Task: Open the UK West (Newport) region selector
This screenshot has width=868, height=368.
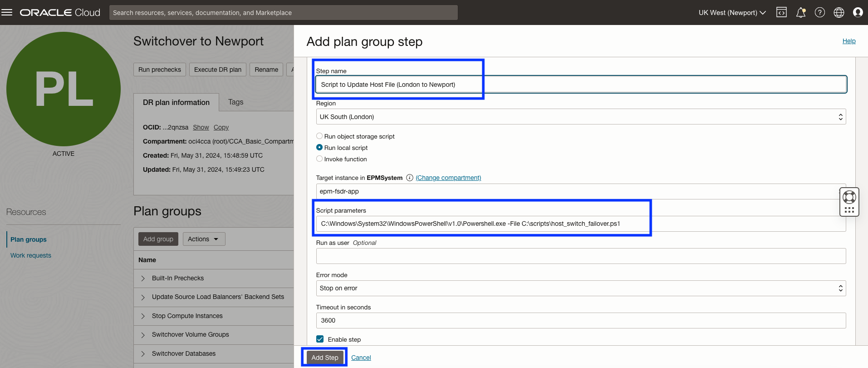Action: [732, 12]
